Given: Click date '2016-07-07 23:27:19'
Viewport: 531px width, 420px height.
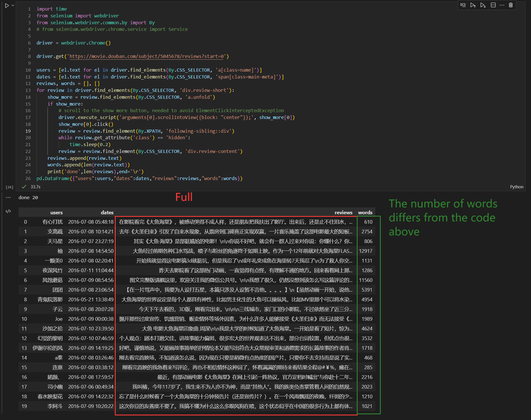Looking at the screenshot, I should pyautogui.click(x=91, y=241).
